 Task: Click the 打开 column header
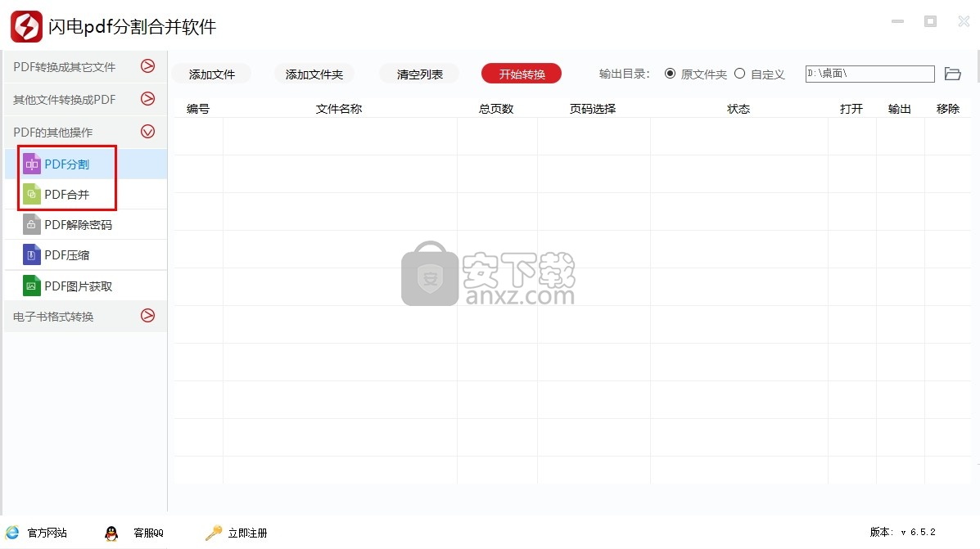pyautogui.click(x=851, y=109)
